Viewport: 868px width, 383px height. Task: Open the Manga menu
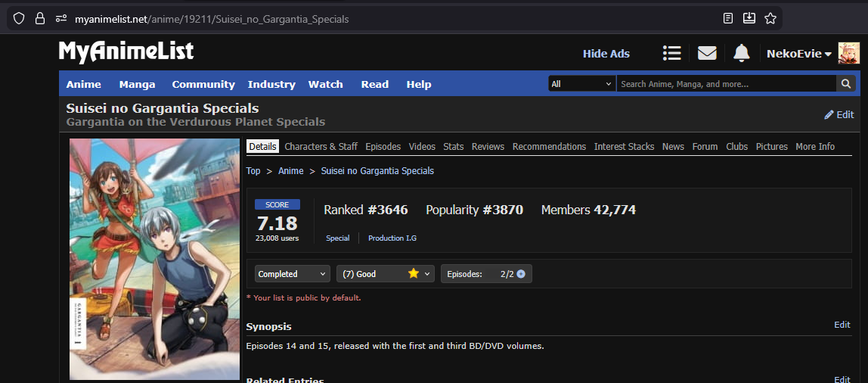tap(137, 84)
